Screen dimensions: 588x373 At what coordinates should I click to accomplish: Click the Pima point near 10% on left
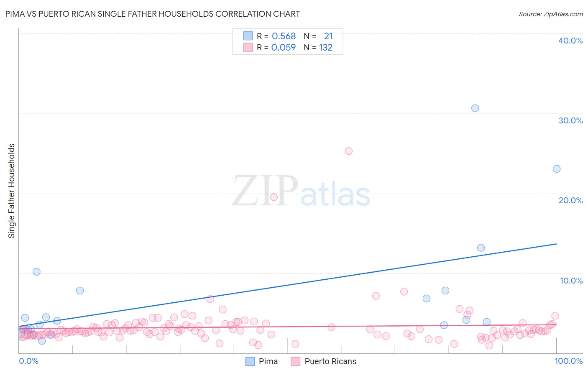pyautogui.click(x=37, y=272)
